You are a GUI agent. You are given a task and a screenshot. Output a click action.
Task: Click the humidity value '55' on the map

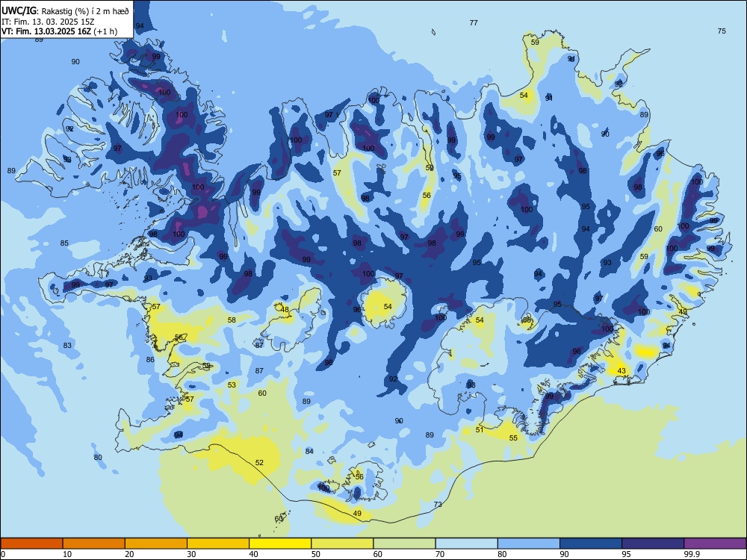coord(513,438)
